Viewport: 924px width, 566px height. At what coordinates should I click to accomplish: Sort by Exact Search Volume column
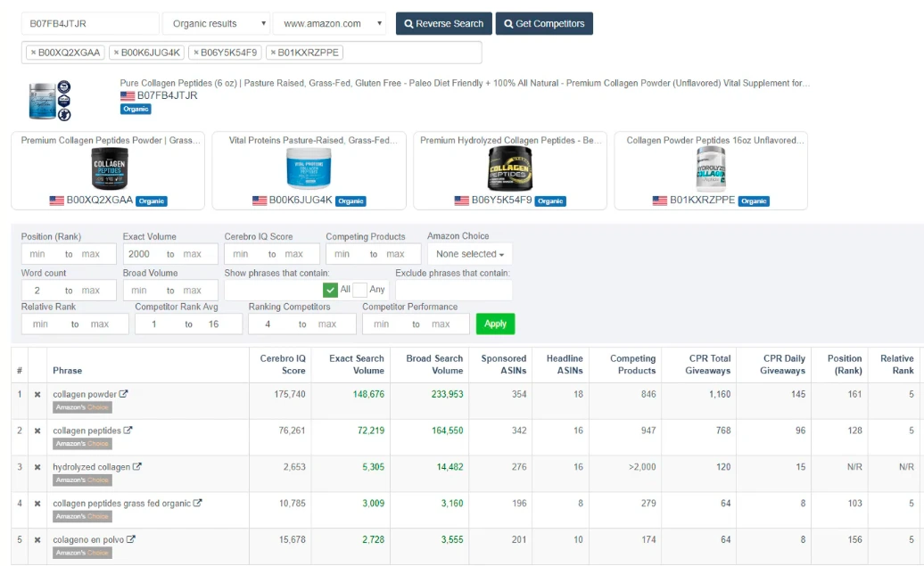click(x=356, y=365)
